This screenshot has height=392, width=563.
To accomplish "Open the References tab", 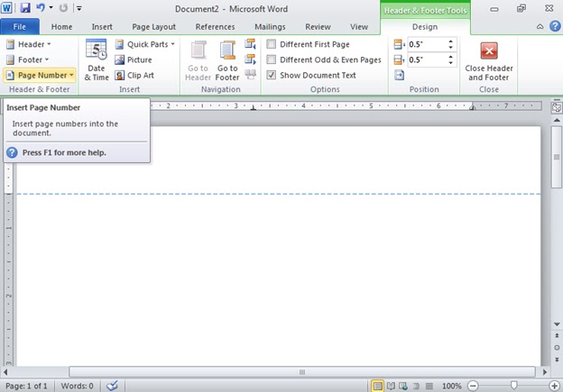I will point(215,27).
